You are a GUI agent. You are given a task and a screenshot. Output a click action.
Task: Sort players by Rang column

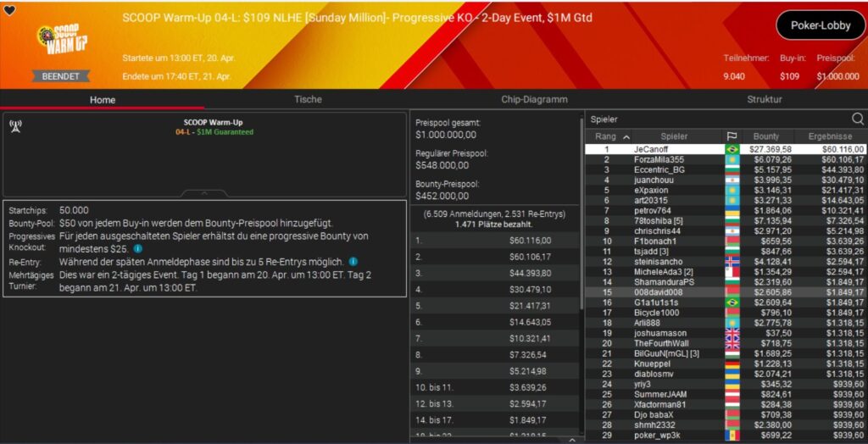point(608,136)
